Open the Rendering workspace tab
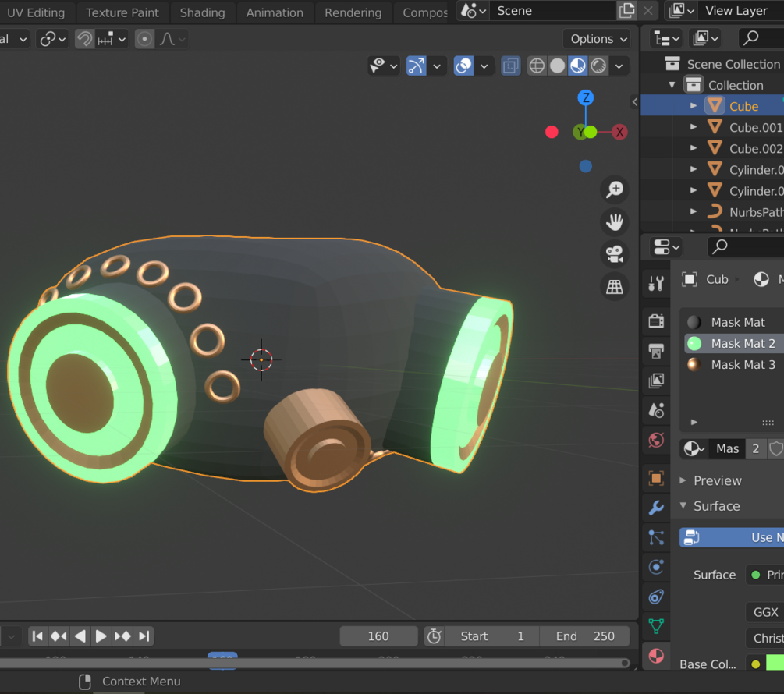Viewport: 784px width, 694px height. click(353, 12)
